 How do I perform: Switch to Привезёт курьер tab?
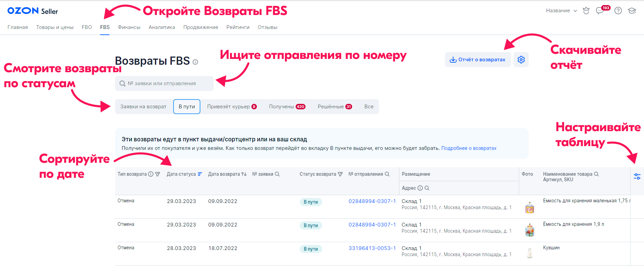pyautogui.click(x=232, y=107)
